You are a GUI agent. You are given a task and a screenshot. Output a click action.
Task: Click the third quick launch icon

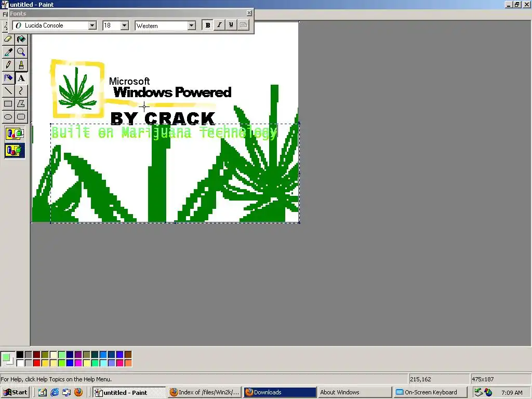pos(66,392)
